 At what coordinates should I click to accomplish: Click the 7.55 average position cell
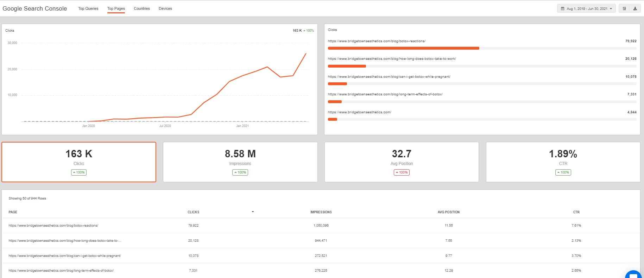pyautogui.click(x=449, y=241)
